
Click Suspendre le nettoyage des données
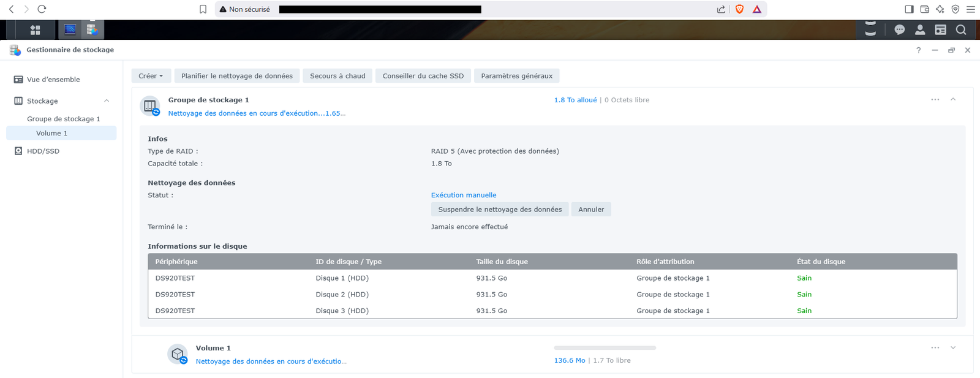click(x=500, y=210)
